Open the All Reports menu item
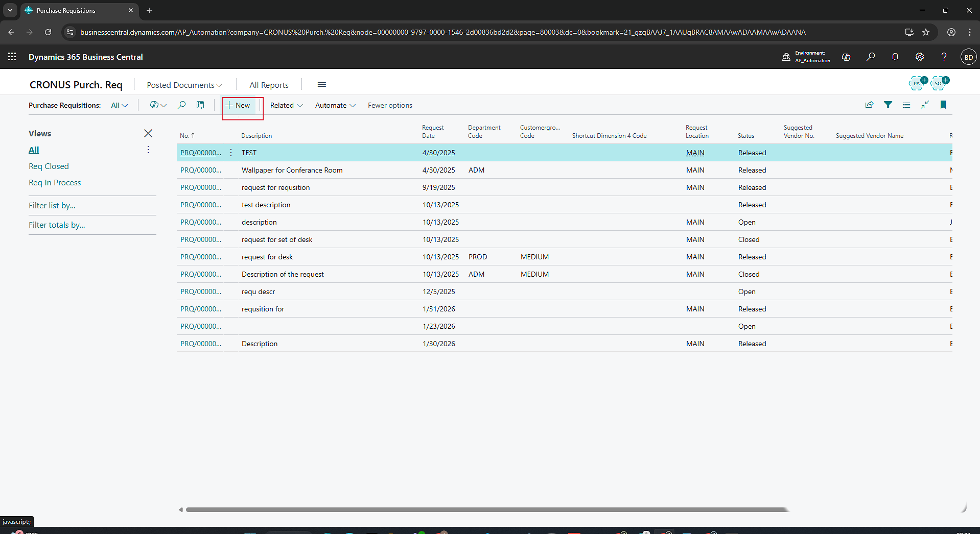Screen dimensions: 980x534 269,85
